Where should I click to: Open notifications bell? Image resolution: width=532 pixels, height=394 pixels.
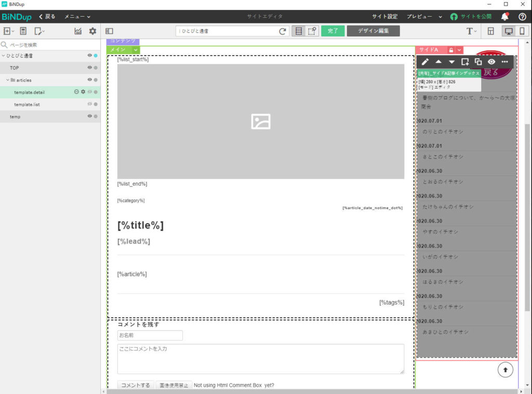click(x=504, y=17)
